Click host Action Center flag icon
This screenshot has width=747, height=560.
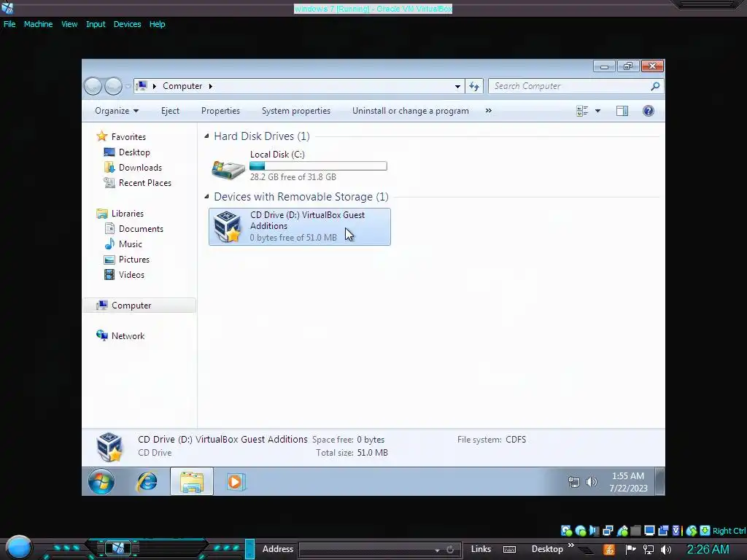[x=631, y=550]
